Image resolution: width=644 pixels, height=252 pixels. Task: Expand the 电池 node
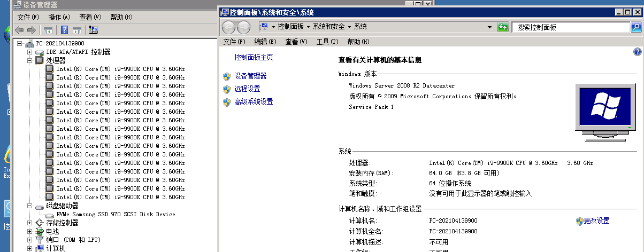point(30,232)
